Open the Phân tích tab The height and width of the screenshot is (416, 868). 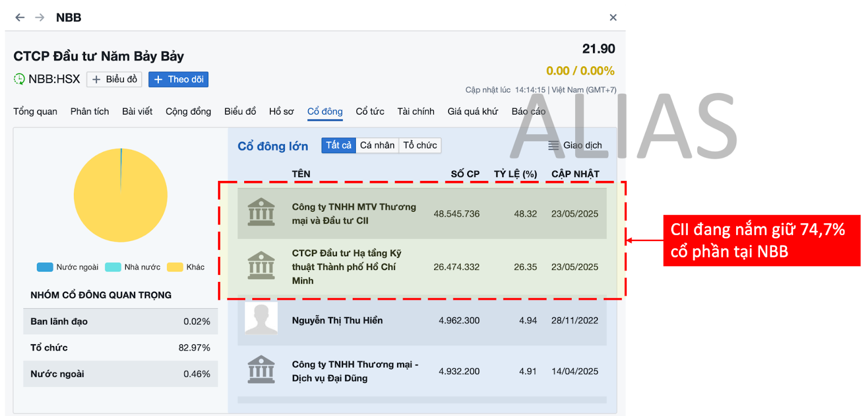[x=90, y=111]
